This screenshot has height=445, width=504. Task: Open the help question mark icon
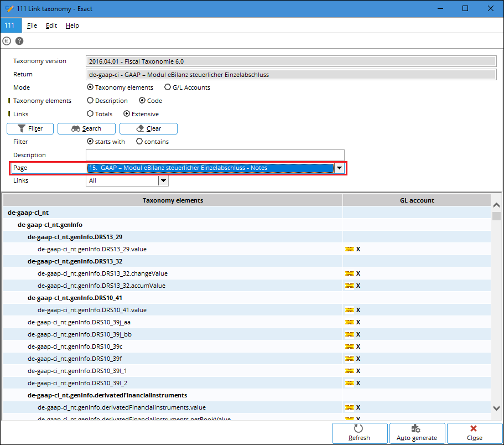click(x=19, y=41)
